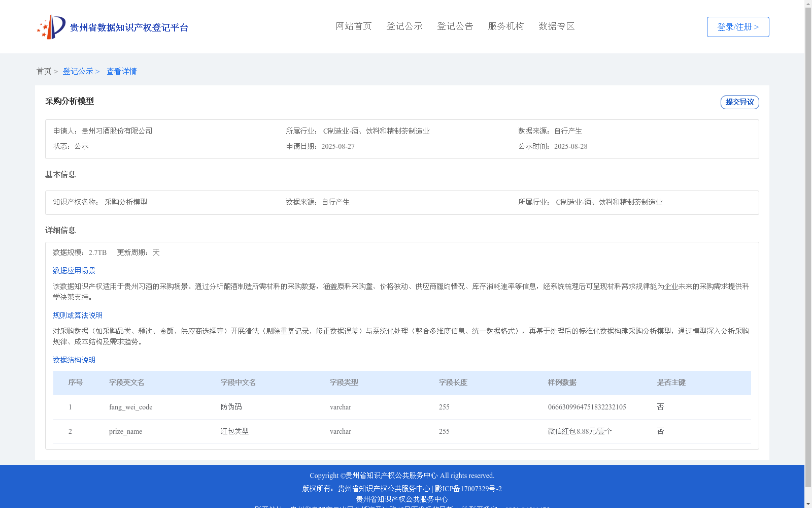Screen dimensions: 812x508
Task: Open the 登记公告 nav item
Action: point(455,26)
